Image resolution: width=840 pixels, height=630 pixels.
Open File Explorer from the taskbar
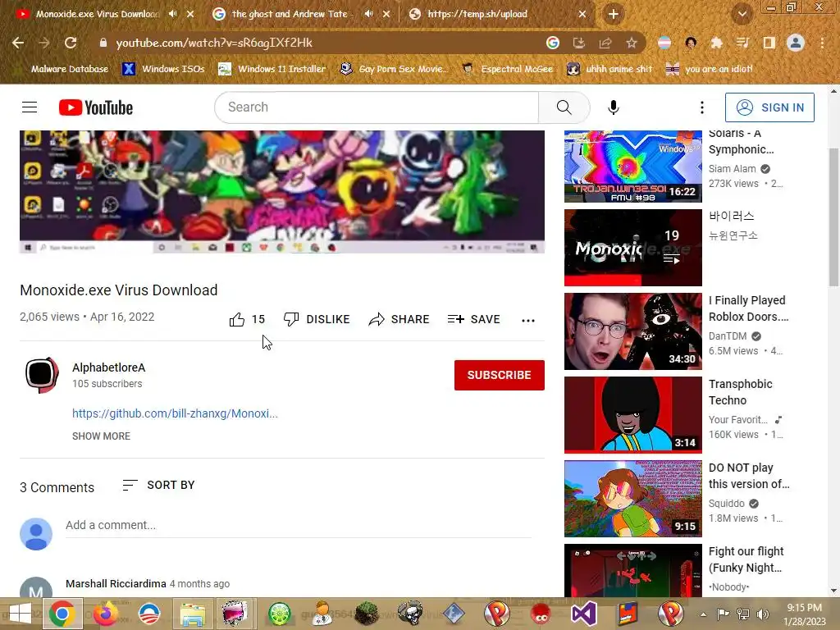coord(192,614)
